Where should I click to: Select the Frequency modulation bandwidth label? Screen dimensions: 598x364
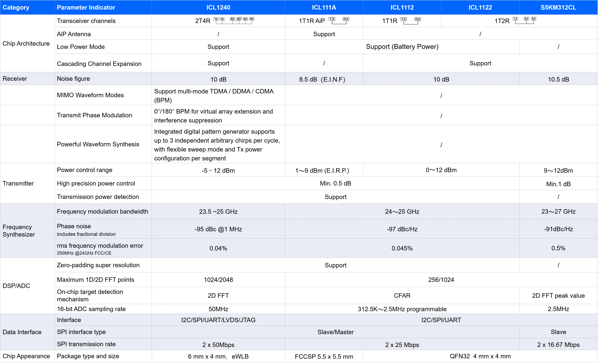click(x=102, y=211)
